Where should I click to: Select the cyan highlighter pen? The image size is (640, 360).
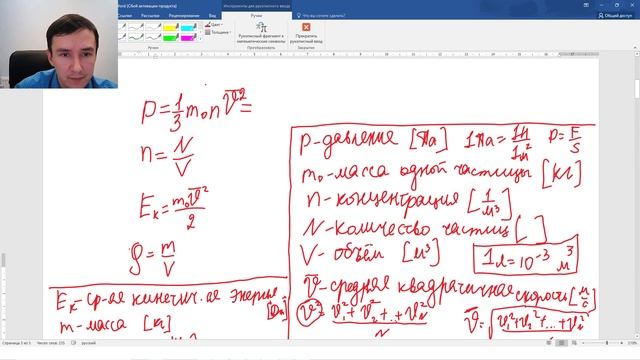(x=188, y=27)
